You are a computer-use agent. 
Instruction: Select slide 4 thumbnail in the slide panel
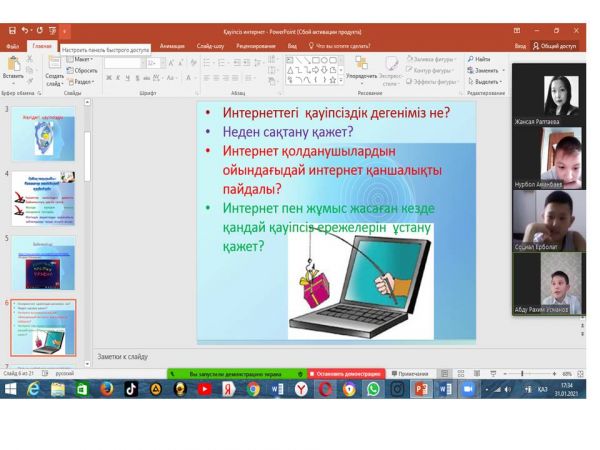click(48, 197)
